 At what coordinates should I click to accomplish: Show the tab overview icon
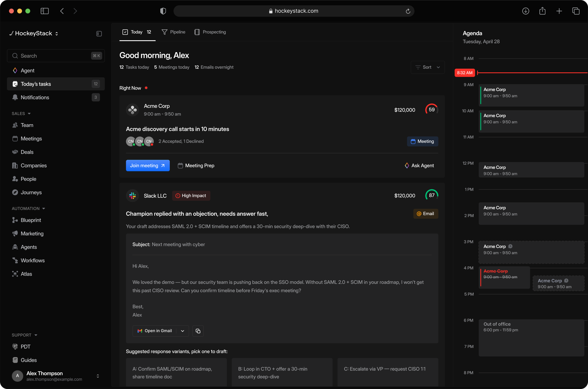pos(576,11)
